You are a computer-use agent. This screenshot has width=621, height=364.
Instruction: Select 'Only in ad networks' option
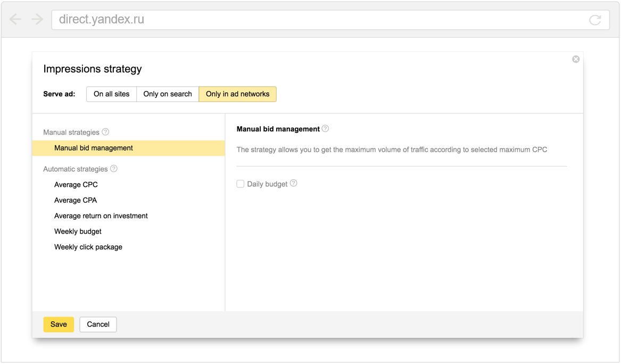[x=237, y=94]
